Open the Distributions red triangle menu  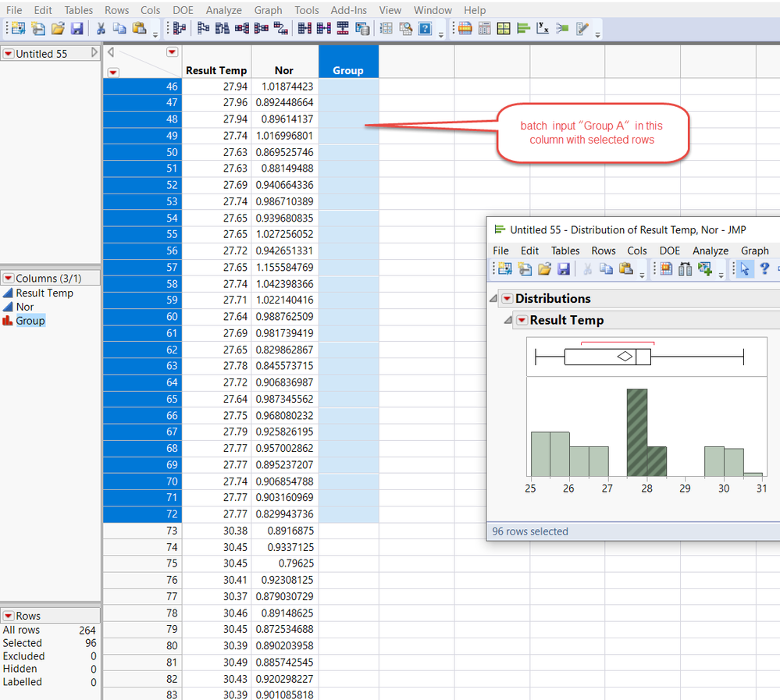pyautogui.click(x=509, y=298)
